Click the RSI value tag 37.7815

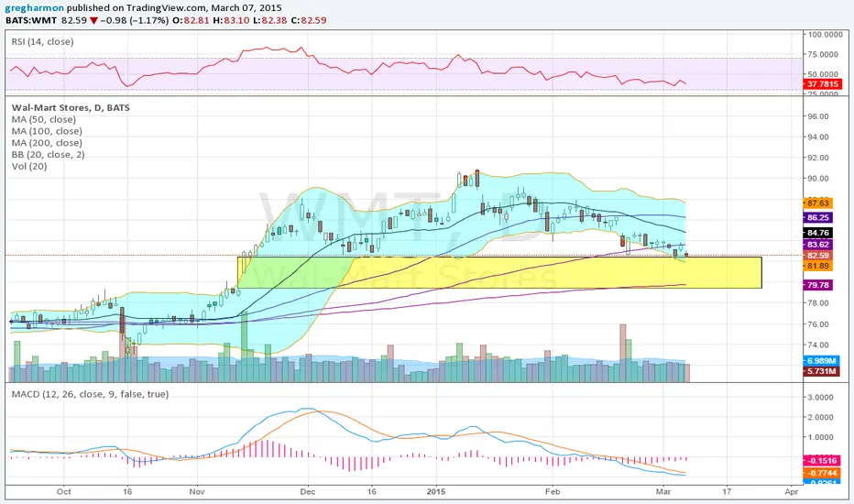click(x=823, y=84)
